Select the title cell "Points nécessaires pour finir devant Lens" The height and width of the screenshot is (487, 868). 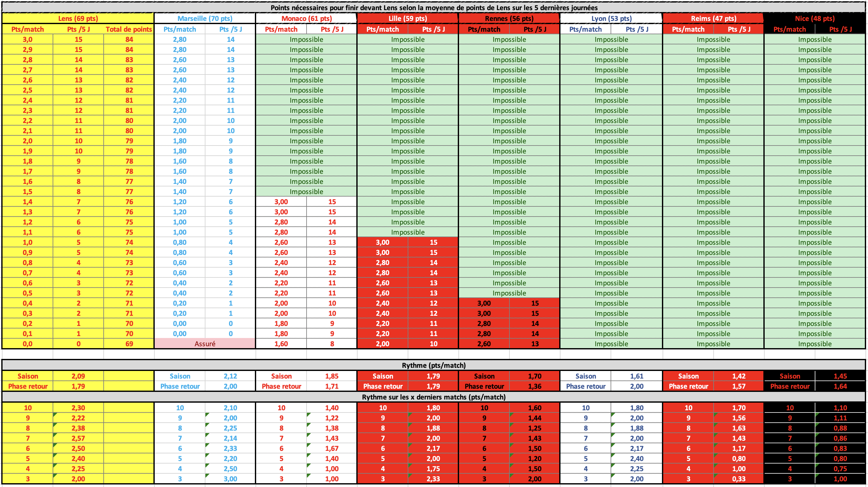coord(434,7)
